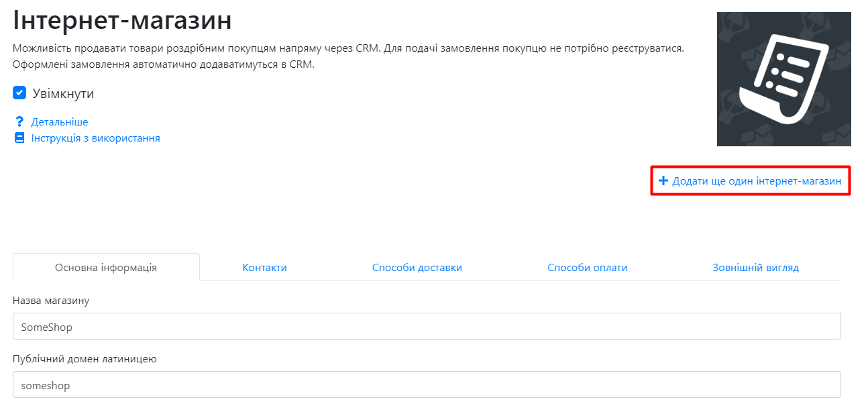This screenshot has width=868, height=410.
Task: Click the online store receipt module image
Action: pyautogui.click(x=783, y=79)
